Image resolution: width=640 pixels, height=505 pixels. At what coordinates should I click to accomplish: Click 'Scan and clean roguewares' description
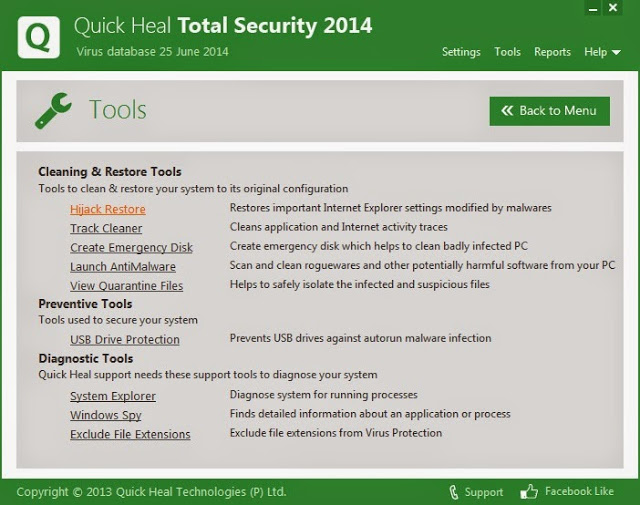coord(422,265)
